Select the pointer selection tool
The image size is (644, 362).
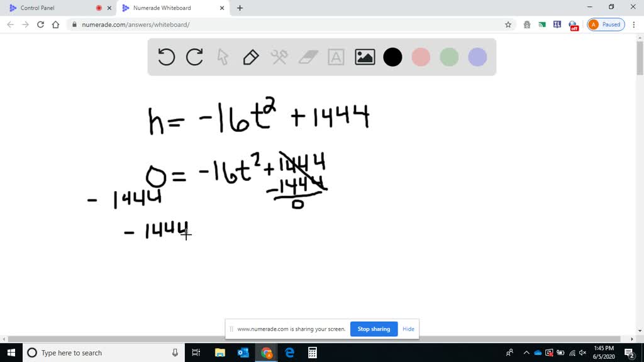[x=223, y=57]
